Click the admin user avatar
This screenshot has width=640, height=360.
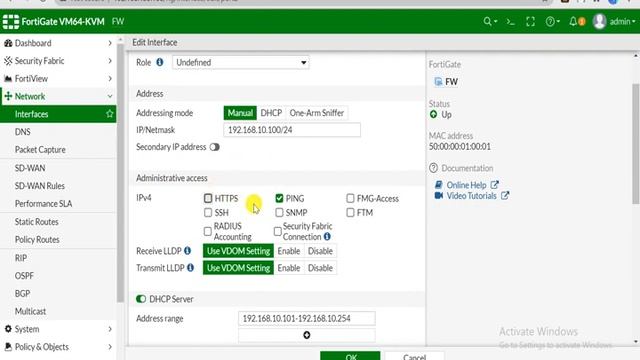point(599,21)
